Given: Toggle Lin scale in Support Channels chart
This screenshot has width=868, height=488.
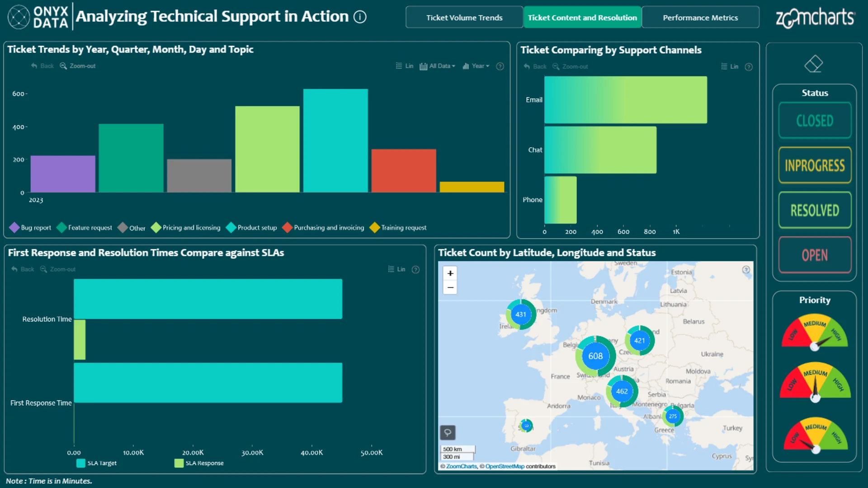Looking at the screenshot, I should (x=730, y=66).
